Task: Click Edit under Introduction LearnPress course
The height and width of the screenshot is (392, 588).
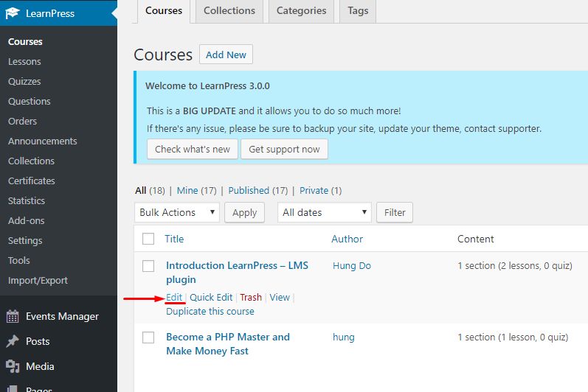Action: tap(174, 297)
